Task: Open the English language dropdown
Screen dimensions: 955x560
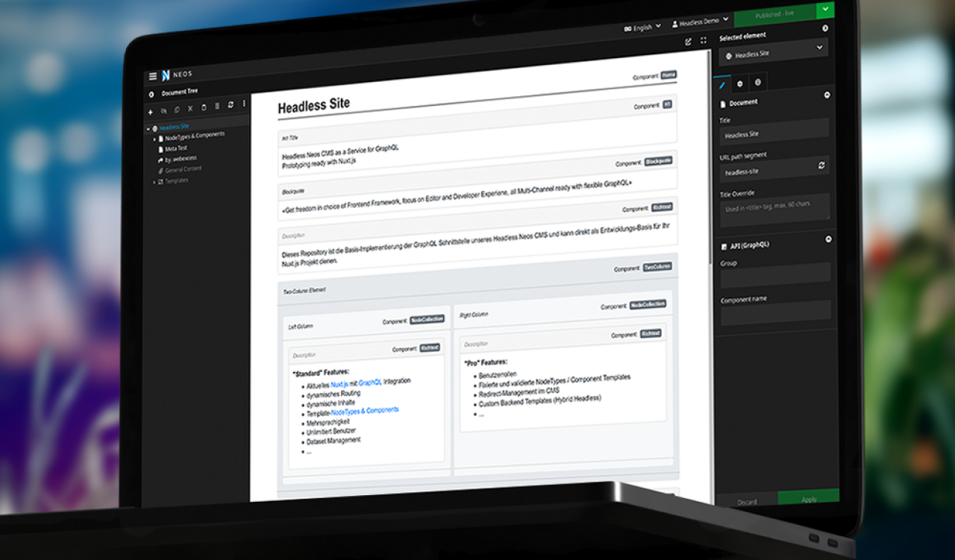Action: [x=642, y=28]
